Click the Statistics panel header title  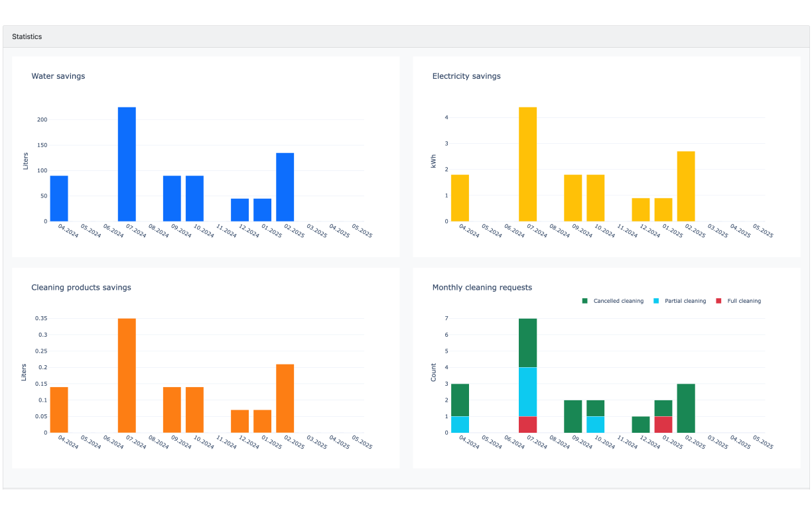tap(27, 36)
